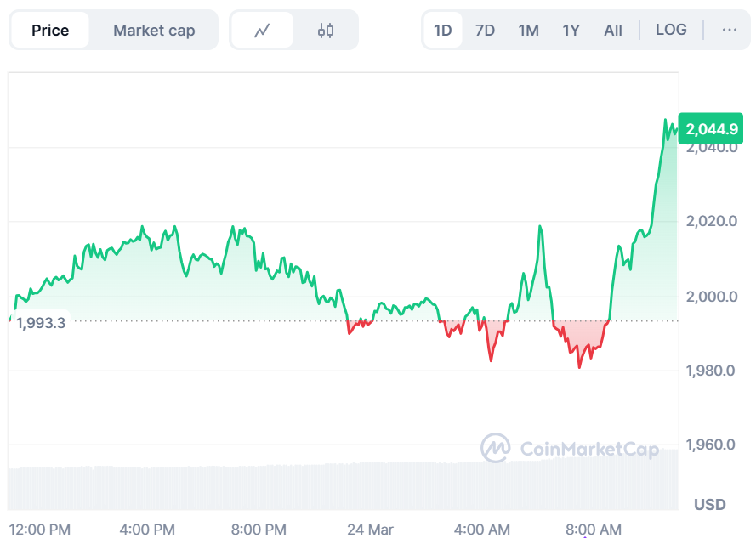
Task: Set the time range to 1Y
Action: click(x=571, y=31)
